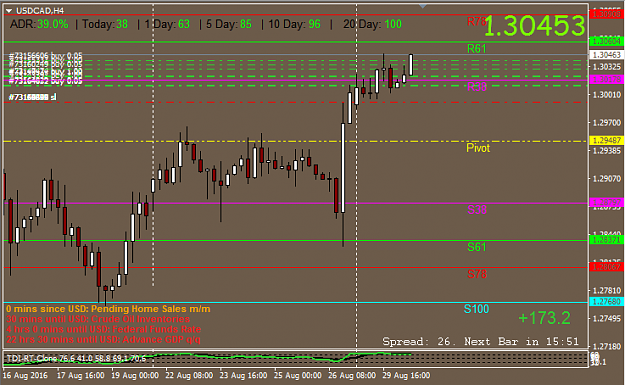
Task: Click the Today: 38 range value
Action: click(105, 24)
